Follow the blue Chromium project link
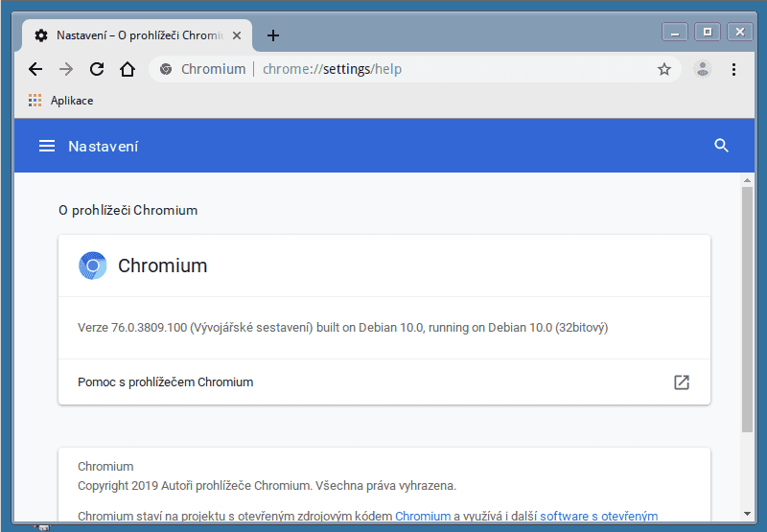767x532 pixels. click(423, 516)
